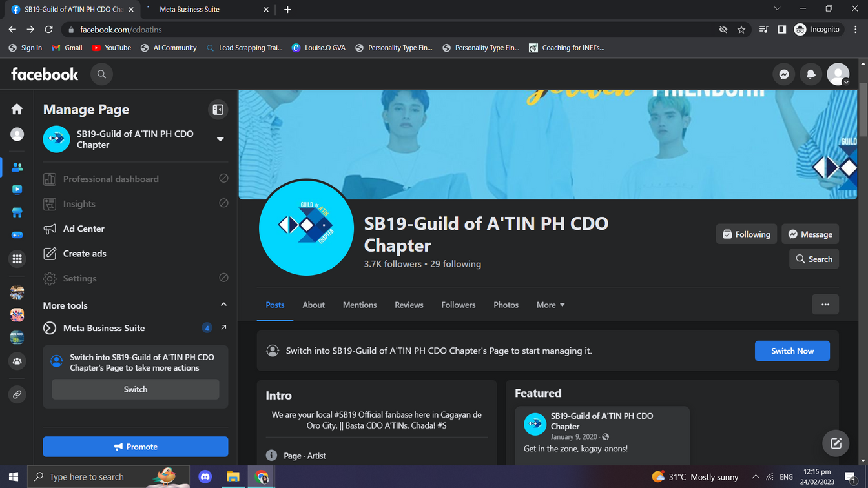Open the Mentions tab
The image size is (868, 488).
[x=360, y=305]
